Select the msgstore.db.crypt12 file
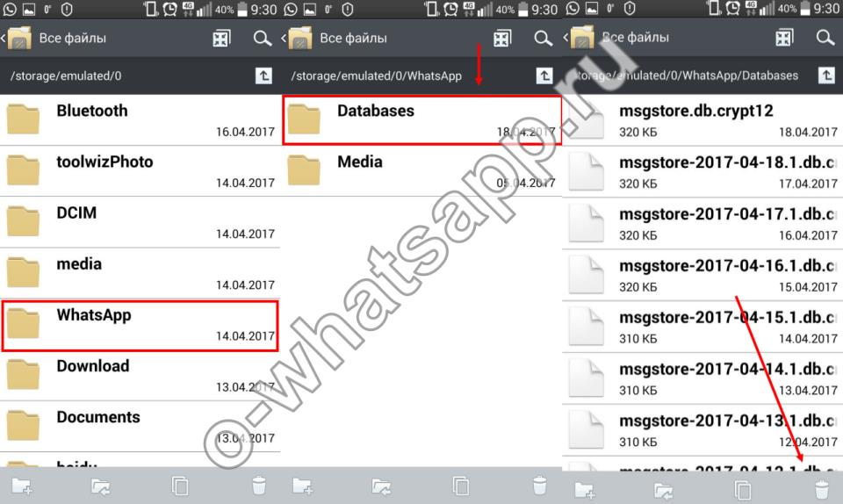Image resolution: width=843 pixels, height=504 pixels. 702,120
